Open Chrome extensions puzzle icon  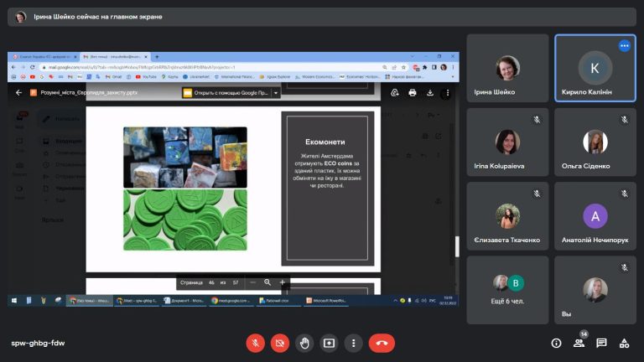(x=424, y=67)
